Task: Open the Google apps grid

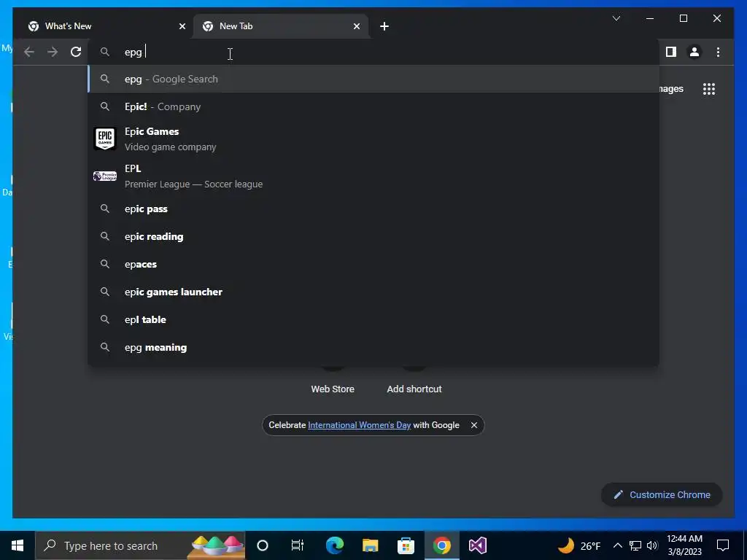Action: click(709, 89)
